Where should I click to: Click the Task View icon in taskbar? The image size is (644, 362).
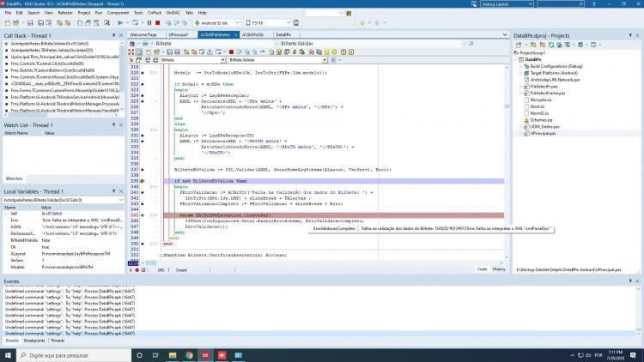pos(155,355)
